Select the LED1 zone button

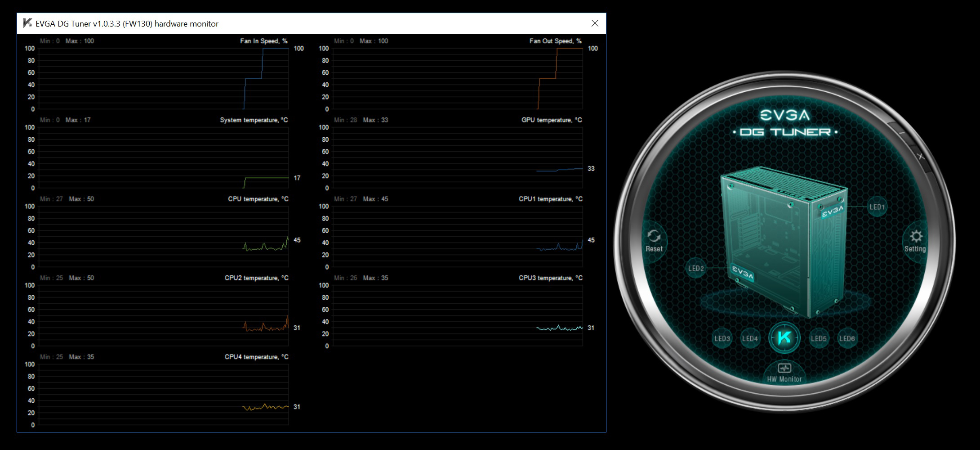click(x=877, y=207)
